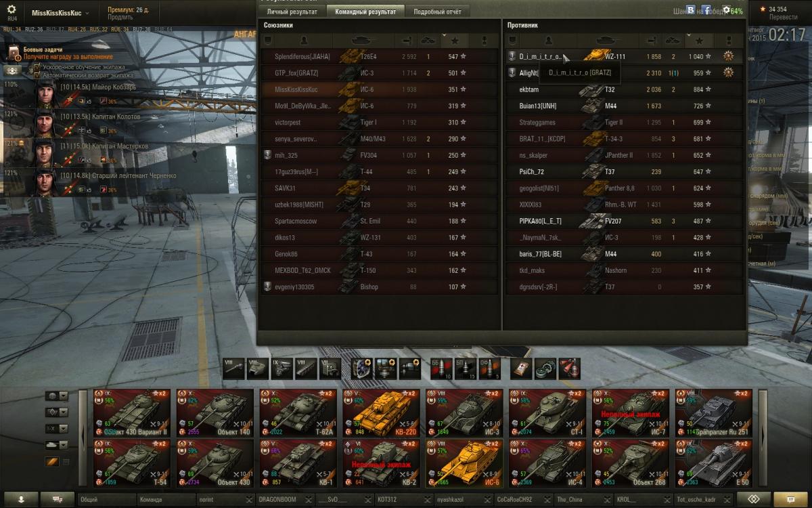
Task: Sort allies by kills column icon
Action: tap(428, 41)
